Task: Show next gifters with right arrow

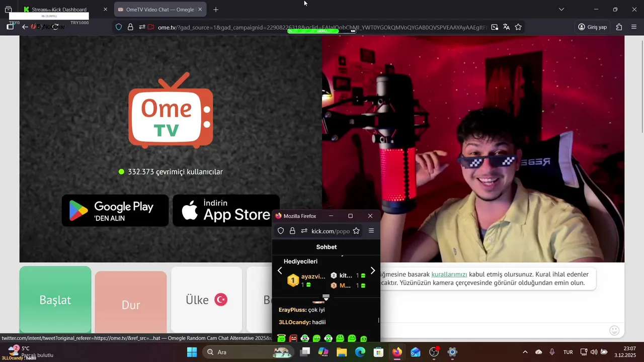Action: coord(372,270)
